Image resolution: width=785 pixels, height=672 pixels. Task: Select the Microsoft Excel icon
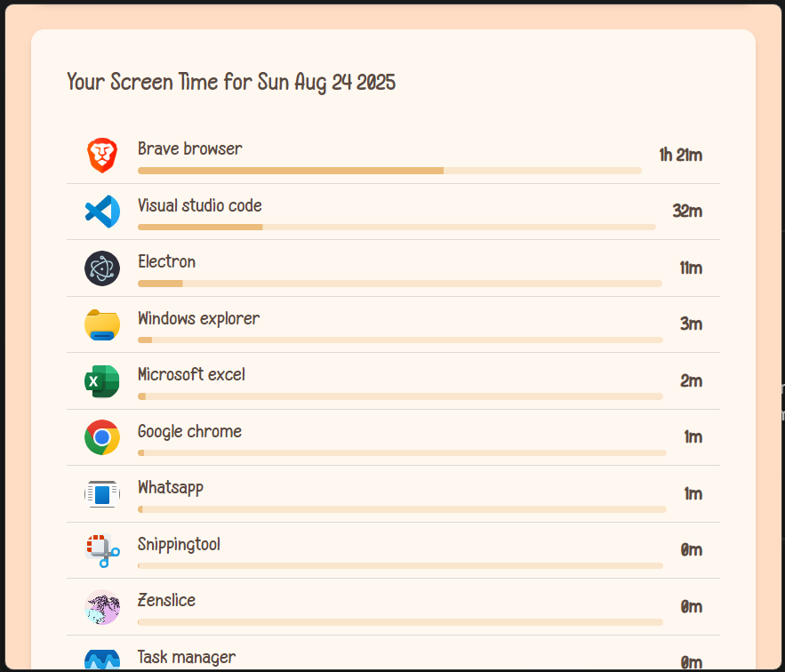101,380
